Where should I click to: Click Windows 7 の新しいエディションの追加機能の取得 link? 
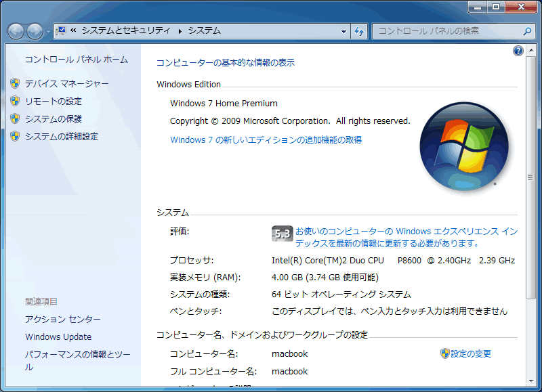(x=266, y=140)
